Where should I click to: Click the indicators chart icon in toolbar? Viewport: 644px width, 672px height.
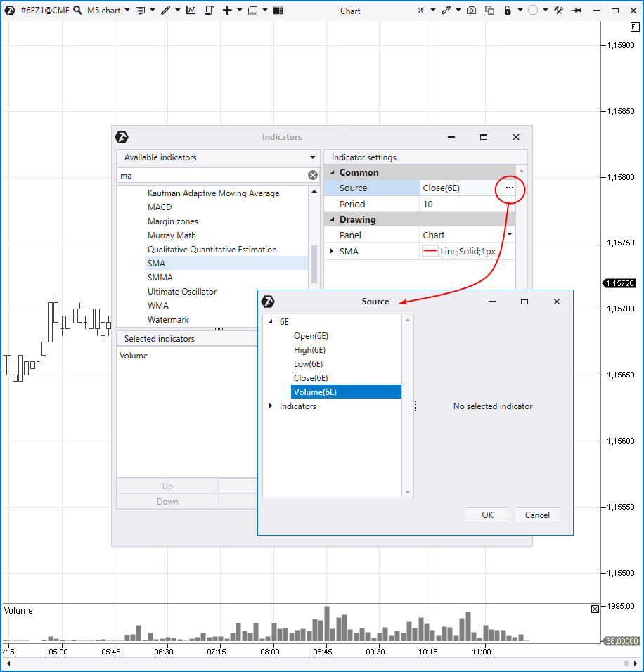191,11
